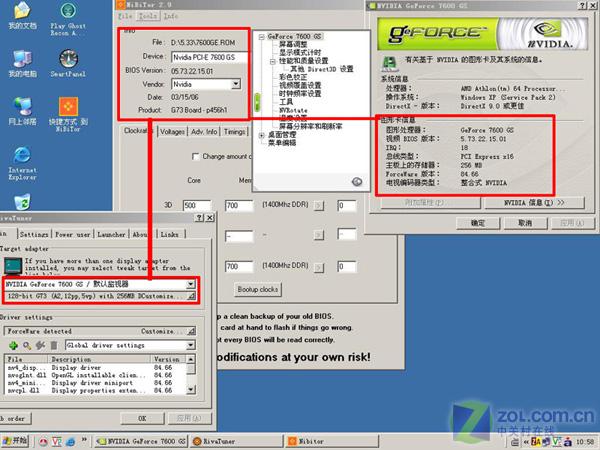This screenshot has width=600, height=450.
Task: Switch to Links tab in RivaTuner
Action: coord(170,234)
